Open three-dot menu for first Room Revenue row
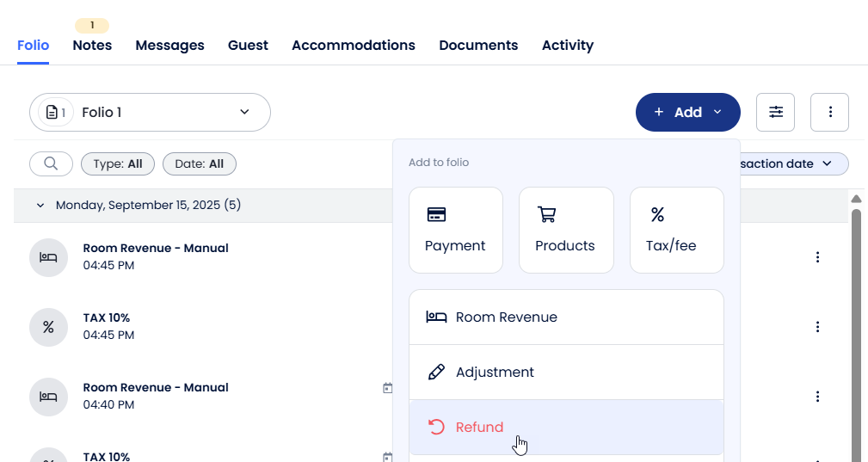This screenshot has height=462, width=868. tap(817, 257)
